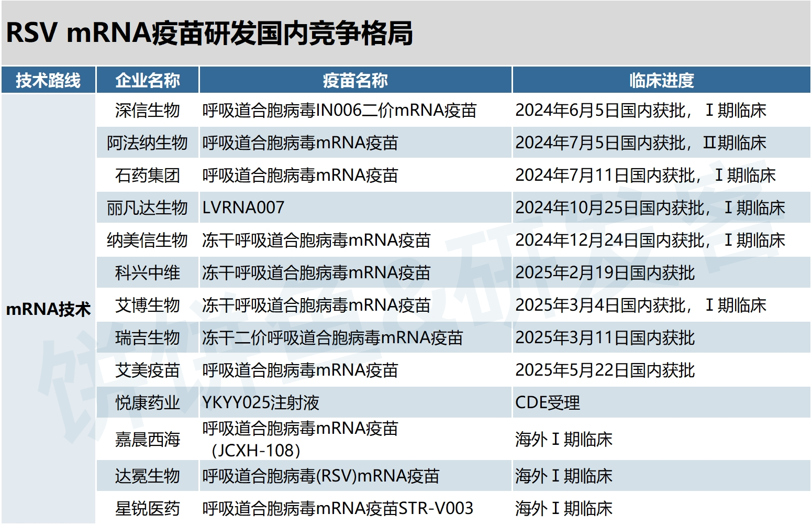The image size is (812, 525).
Task: Select company cell 瑞吉生物
Action: pos(147,337)
